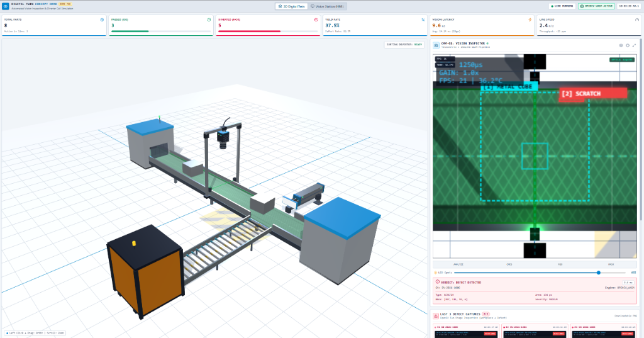Select the MASK view mode tab
This screenshot has height=338, width=644.
coord(611,264)
